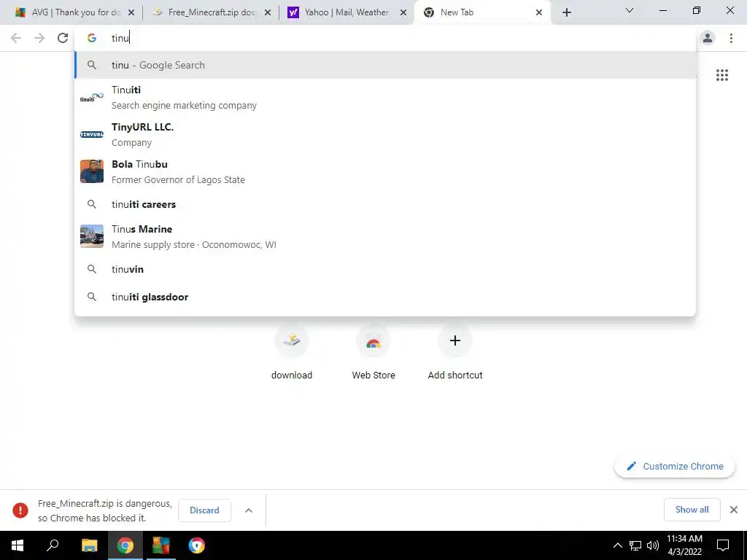747x560 pixels.
Task: Open the Windows Start menu
Action: [18, 545]
